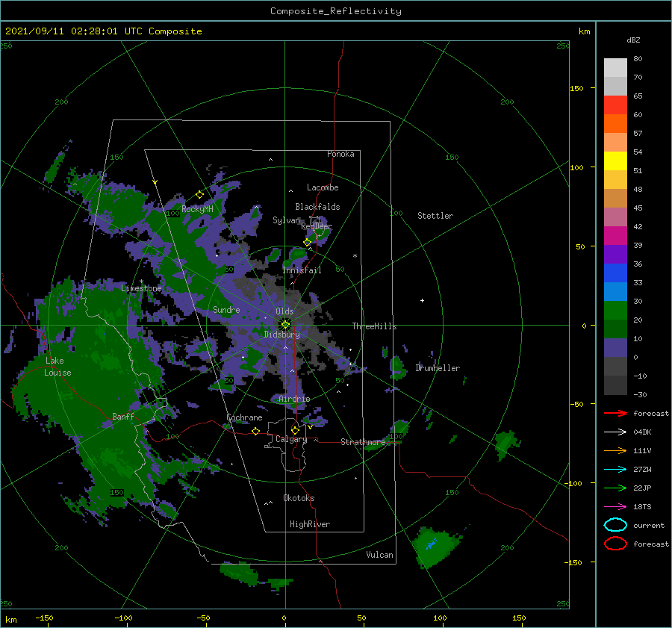Screen dimensions: 672x628
Task: Click the Airdrie label
Action: pyautogui.click(x=294, y=399)
